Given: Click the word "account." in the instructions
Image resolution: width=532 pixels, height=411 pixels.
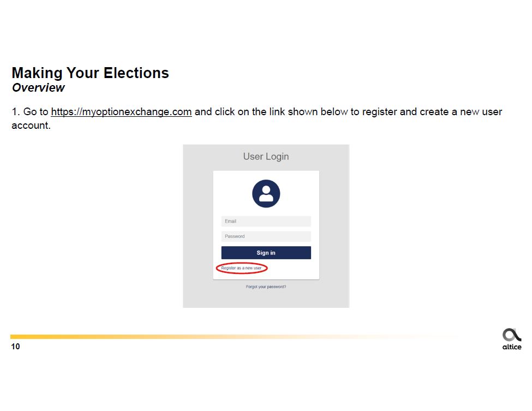Looking at the screenshot, I should (x=31, y=126).
